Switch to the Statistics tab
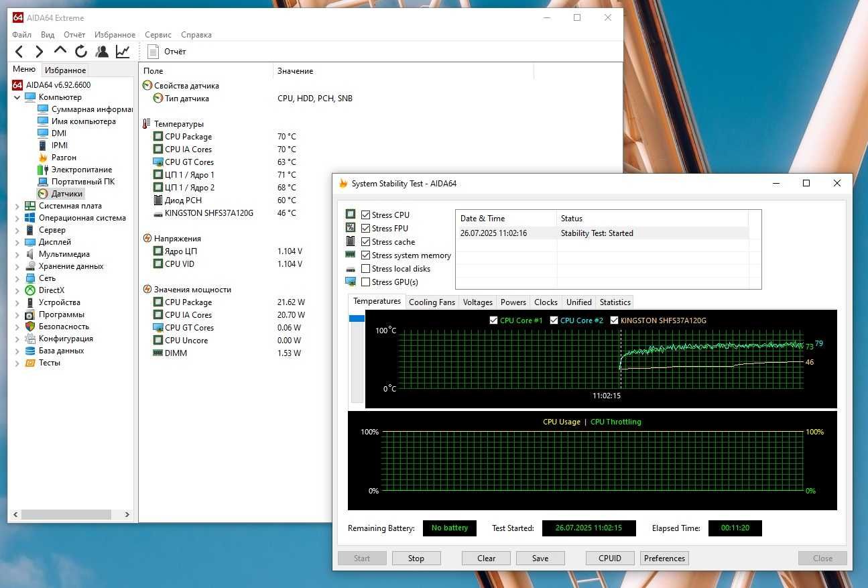The width and height of the screenshot is (868, 588). click(615, 302)
